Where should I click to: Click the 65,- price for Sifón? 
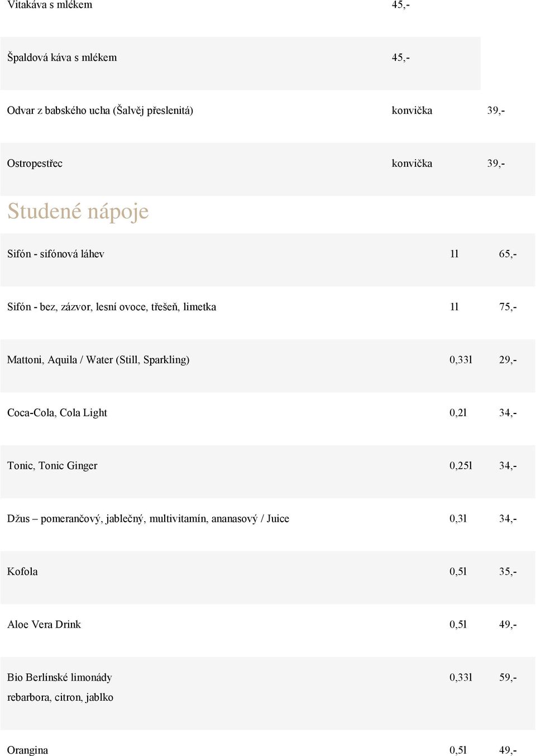[508, 254]
